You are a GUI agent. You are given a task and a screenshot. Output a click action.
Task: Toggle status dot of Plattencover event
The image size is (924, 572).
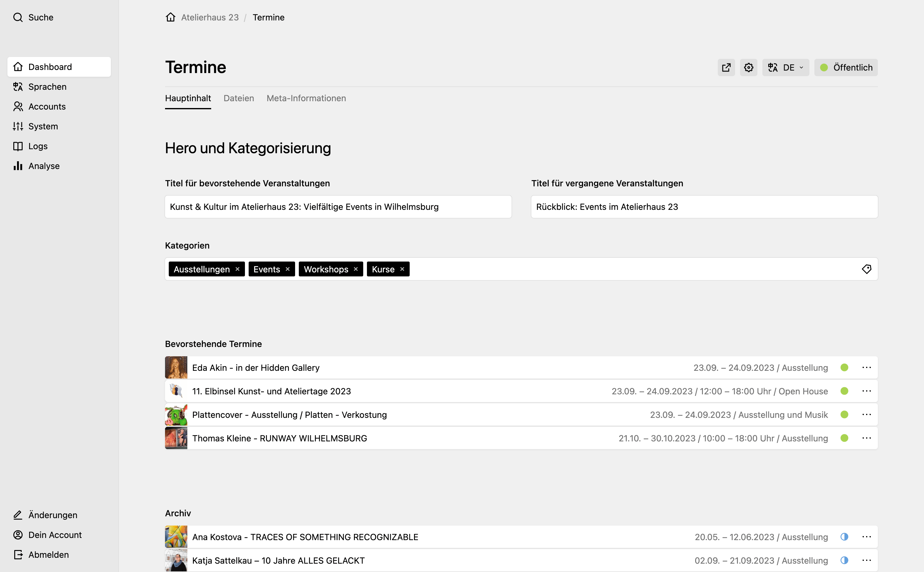coord(844,414)
